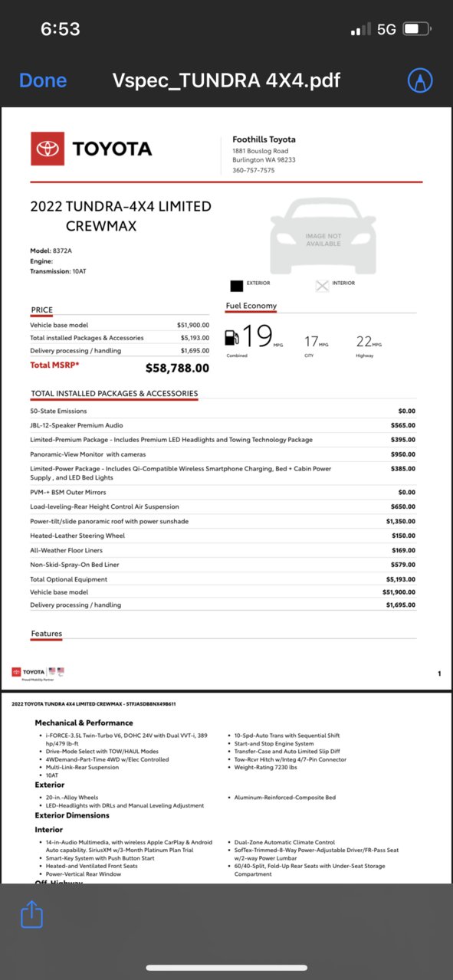Tap the interior color swatch
The height and width of the screenshot is (980, 453).
(322, 286)
